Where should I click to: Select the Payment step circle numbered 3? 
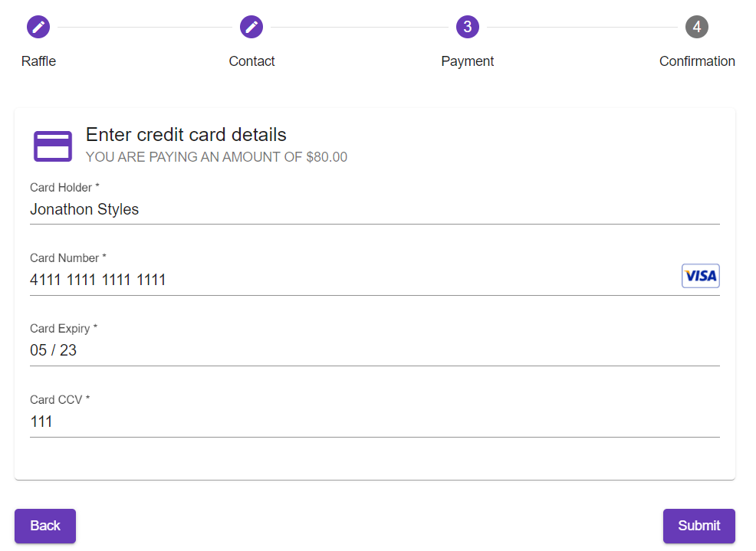tap(467, 26)
